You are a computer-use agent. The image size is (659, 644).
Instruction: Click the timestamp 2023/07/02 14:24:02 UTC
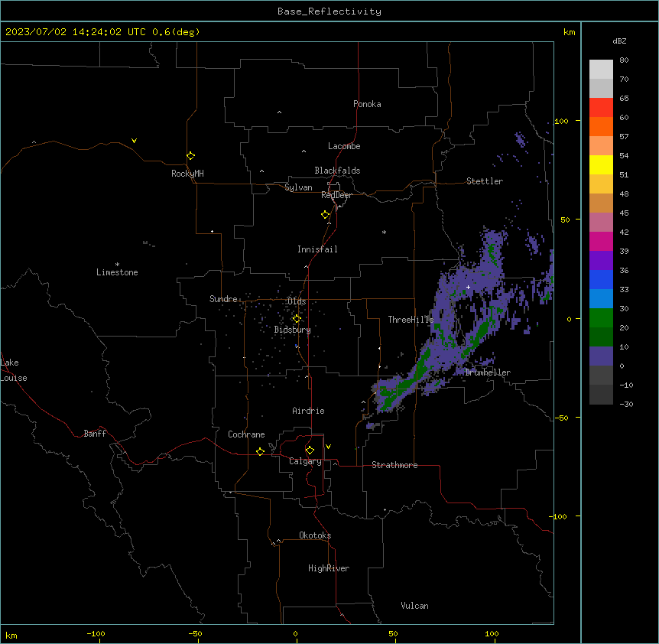point(76,32)
